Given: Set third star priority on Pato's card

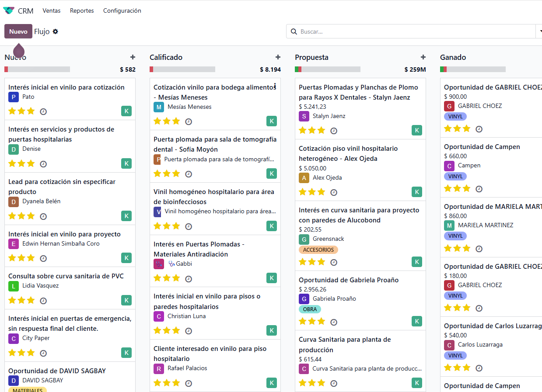Looking at the screenshot, I should [31, 111].
